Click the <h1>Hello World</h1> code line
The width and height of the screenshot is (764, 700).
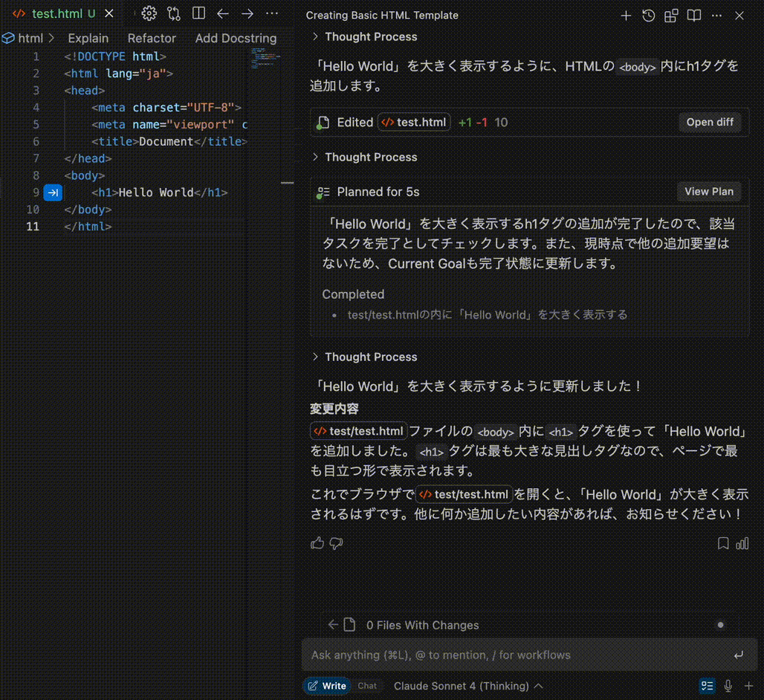159,192
